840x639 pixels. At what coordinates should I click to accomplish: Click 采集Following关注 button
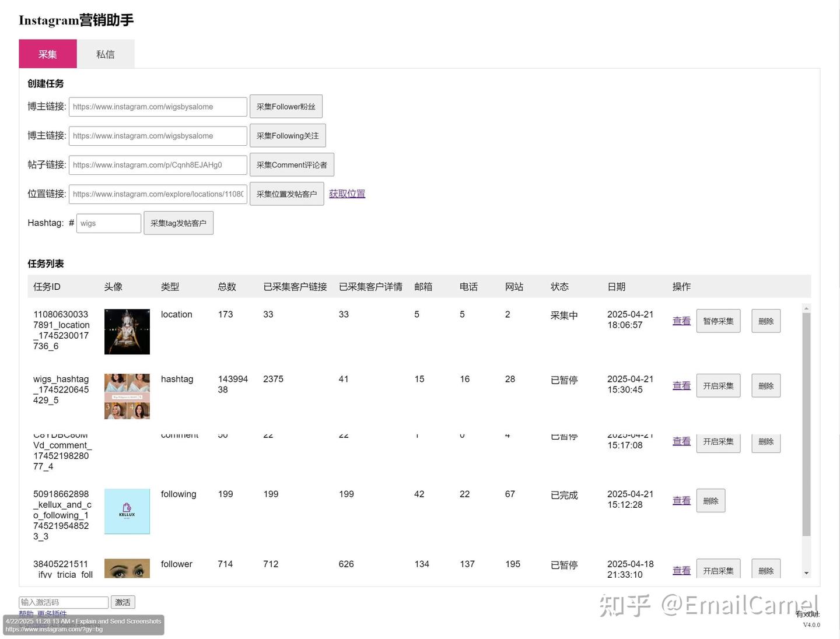tap(288, 135)
